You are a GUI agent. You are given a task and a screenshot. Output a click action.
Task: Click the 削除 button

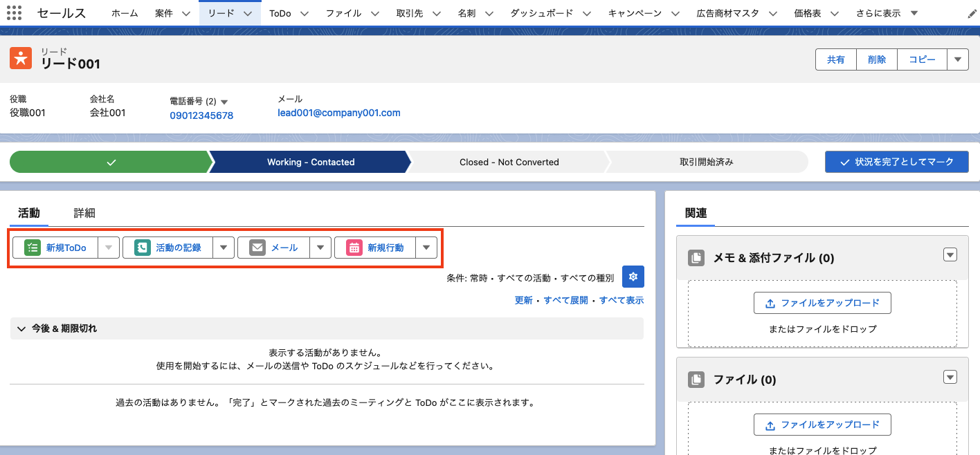click(876, 59)
